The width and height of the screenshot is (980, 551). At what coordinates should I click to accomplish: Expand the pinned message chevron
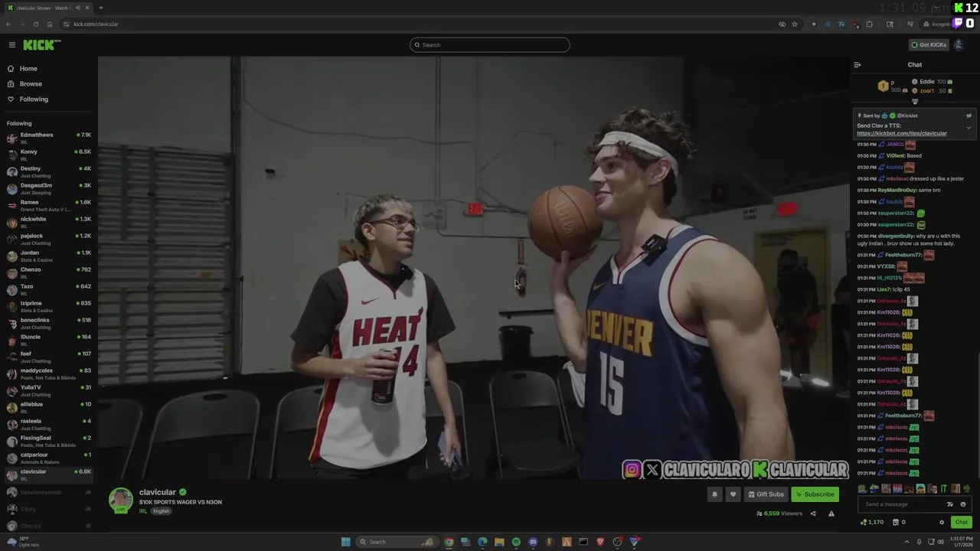(969, 128)
